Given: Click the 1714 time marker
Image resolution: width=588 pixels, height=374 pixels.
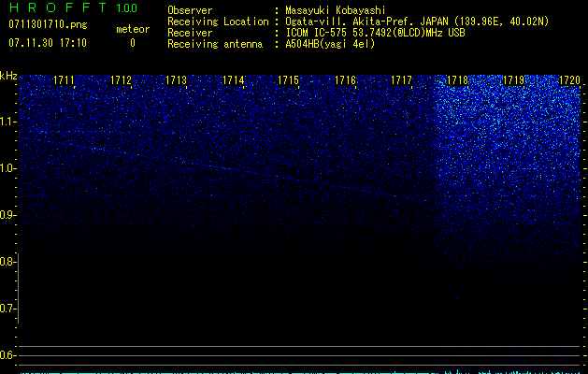Looking at the screenshot, I should tap(234, 79).
